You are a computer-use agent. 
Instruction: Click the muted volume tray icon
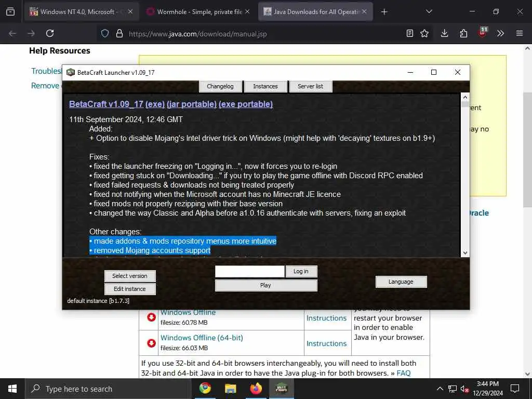[464, 389]
